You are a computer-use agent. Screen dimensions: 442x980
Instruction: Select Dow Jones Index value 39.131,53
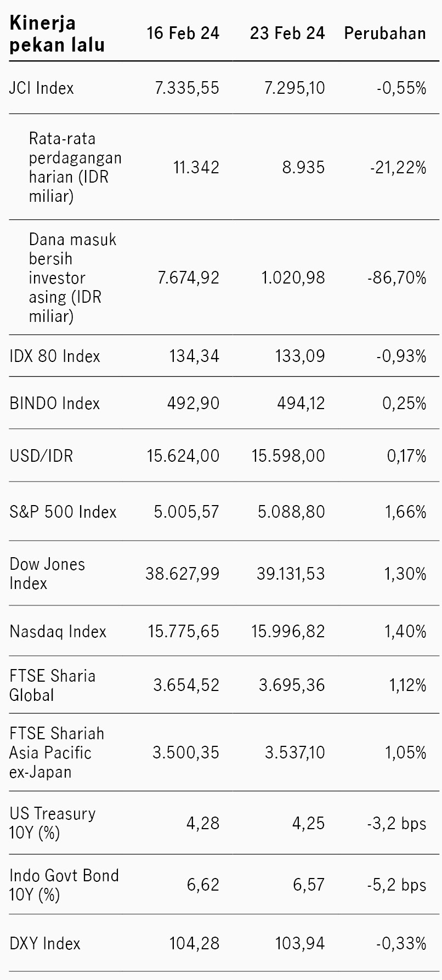[x=291, y=574]
